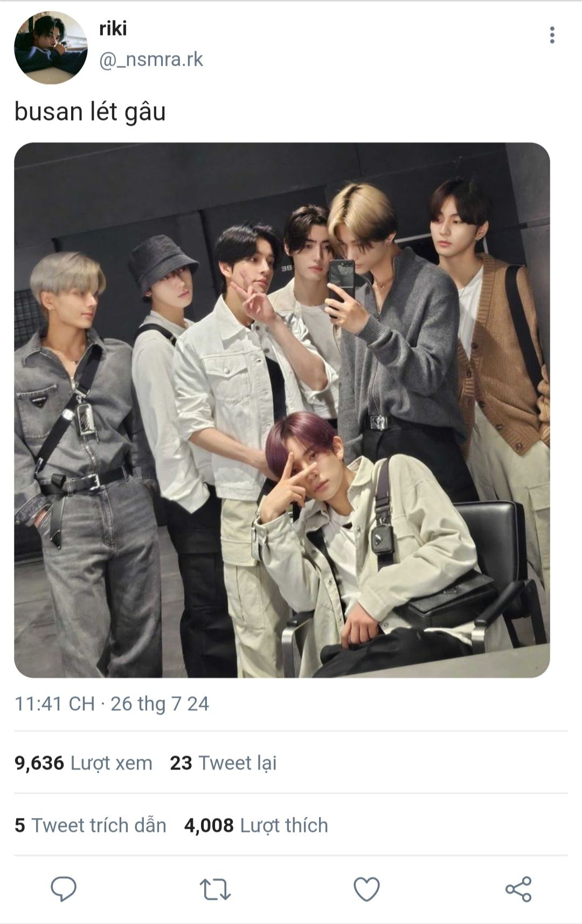582x924 pixels.
Task: Open the display name riki
Action: pyautogui.click(x=113, y=29)
